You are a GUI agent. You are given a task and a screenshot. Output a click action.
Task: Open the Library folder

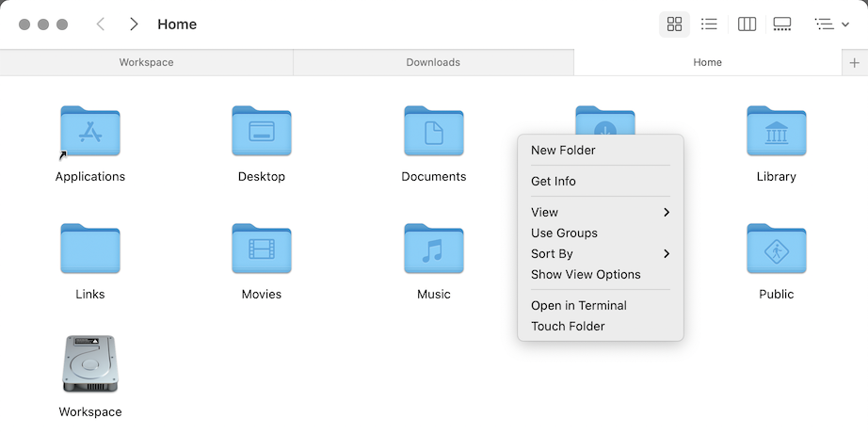pos(776,132)
